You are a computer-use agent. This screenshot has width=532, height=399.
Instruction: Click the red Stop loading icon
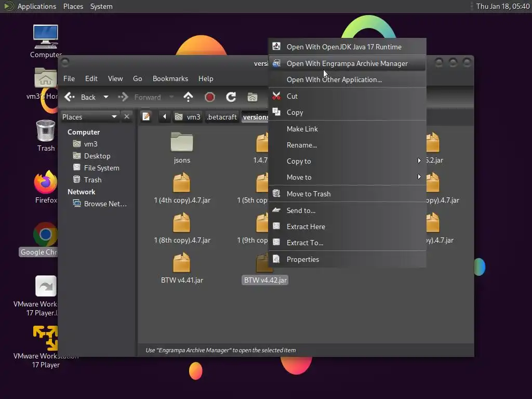(210, 97)
